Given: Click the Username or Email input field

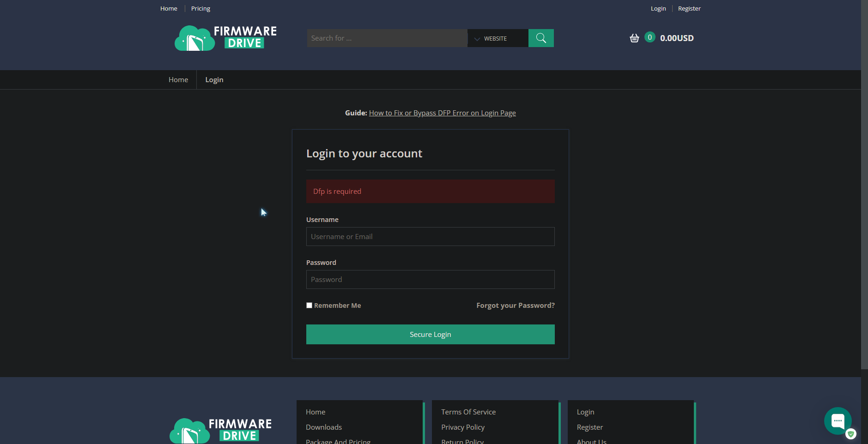Looking at the screenshot, I should [430, 236].
